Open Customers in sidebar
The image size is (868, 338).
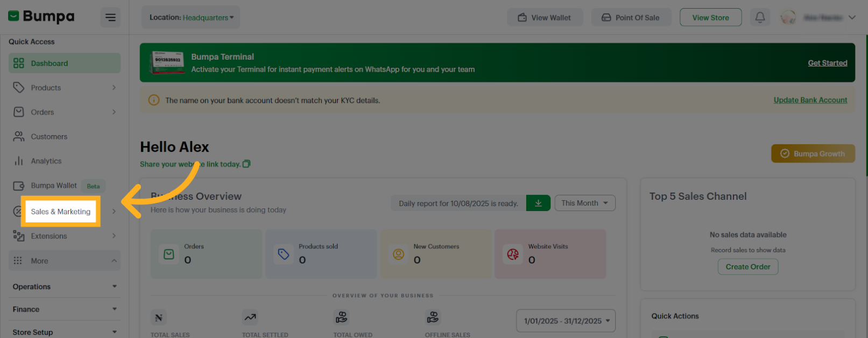[x=65, y=137]
